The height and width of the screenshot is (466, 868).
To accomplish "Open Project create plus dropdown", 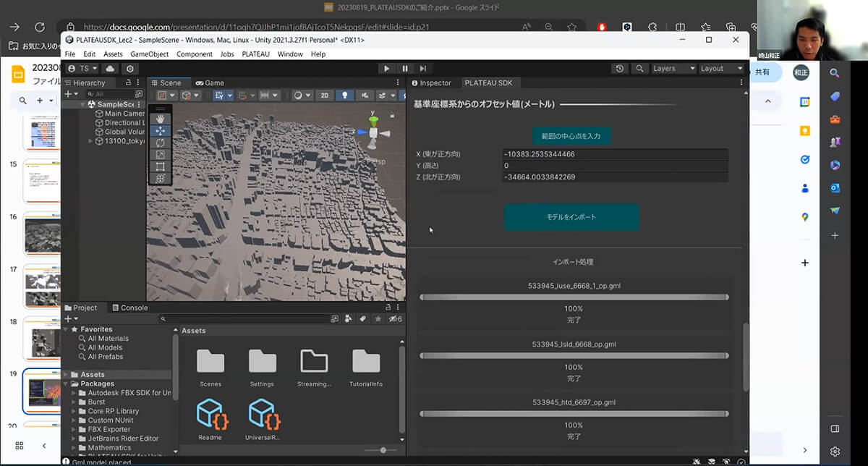I will click(72, 318).
